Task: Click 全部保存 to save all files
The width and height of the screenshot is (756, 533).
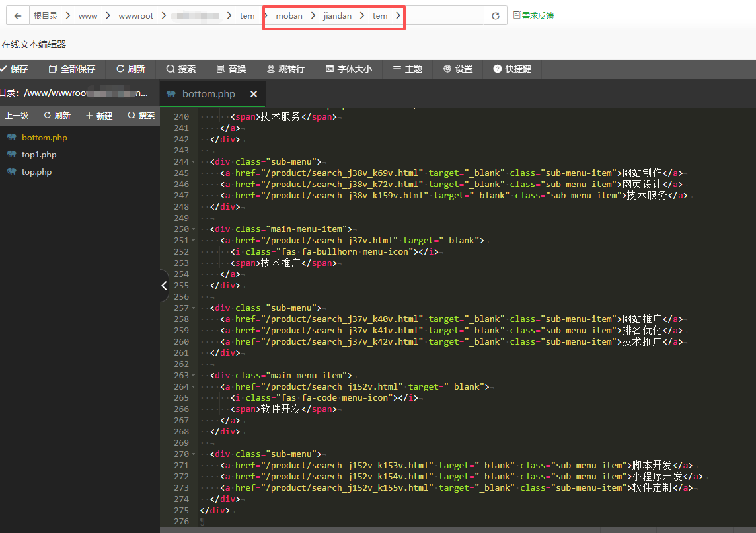Action: click(x=72, y=69)
